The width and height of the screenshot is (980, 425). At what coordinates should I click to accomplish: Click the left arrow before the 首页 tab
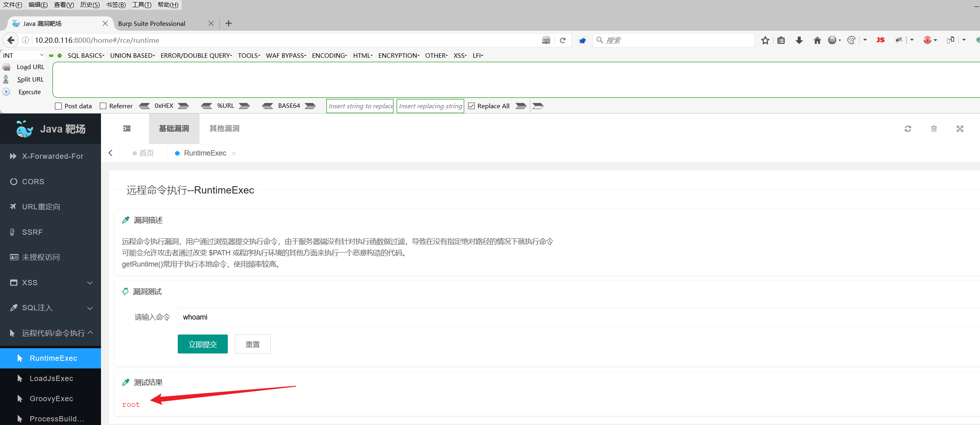(110, 153)
